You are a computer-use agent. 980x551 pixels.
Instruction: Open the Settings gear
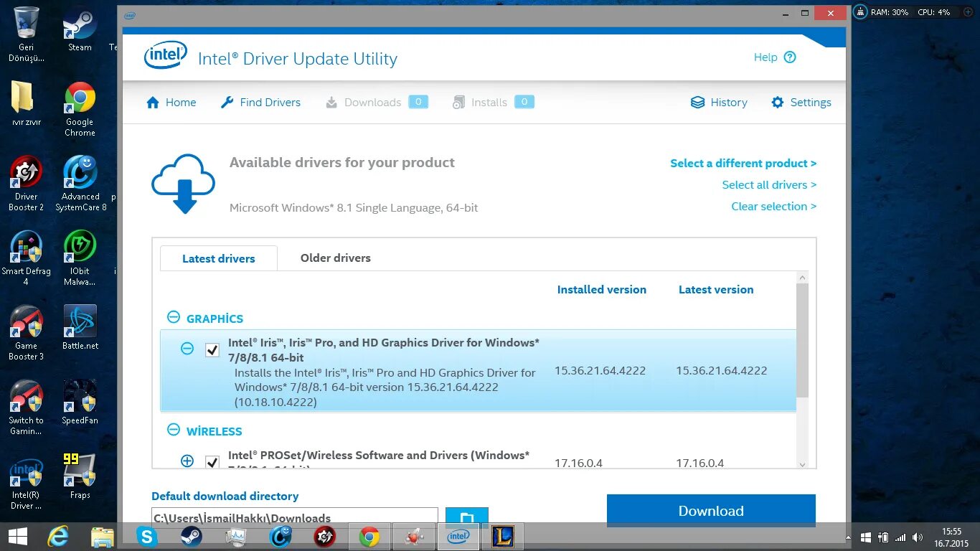801,103
